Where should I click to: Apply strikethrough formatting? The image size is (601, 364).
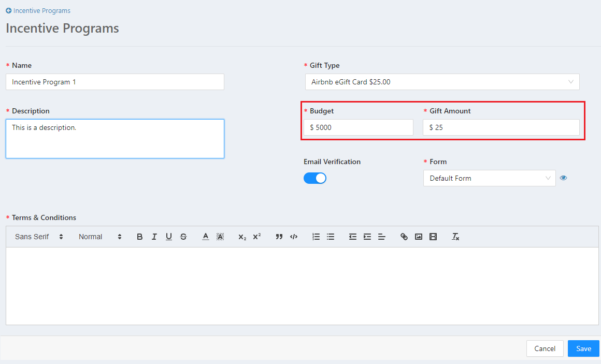(183, 237)
